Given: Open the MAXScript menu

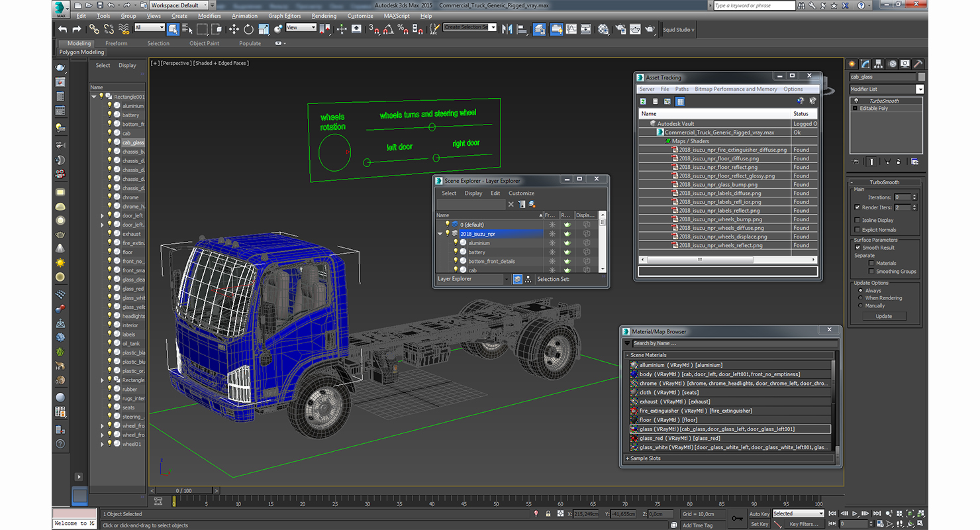Looking at the screenshot, I should click(x=397, y=16).
